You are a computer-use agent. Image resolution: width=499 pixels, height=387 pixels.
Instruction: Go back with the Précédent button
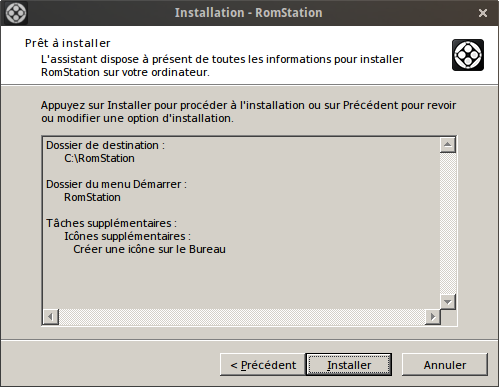tap(263, 365)
